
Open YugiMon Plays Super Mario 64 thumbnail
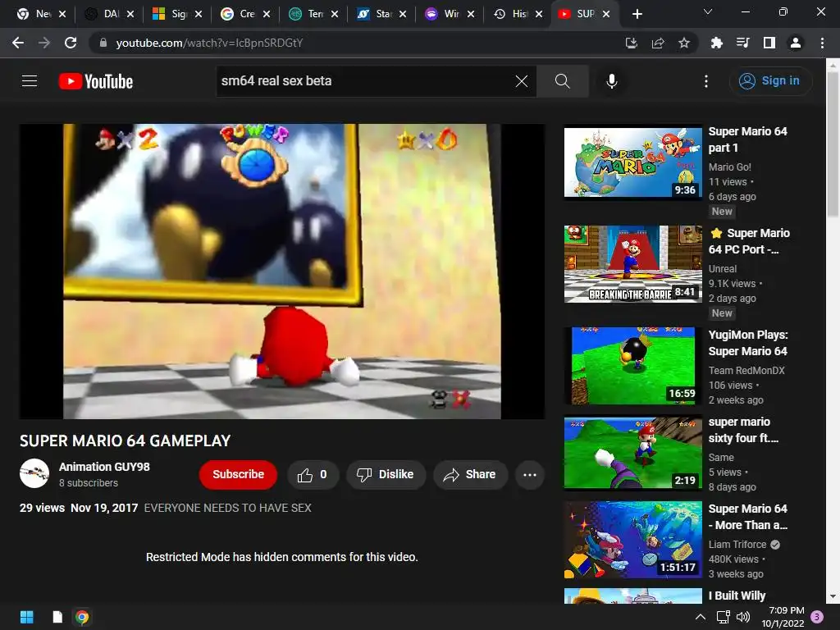click(x=632, y=365)
